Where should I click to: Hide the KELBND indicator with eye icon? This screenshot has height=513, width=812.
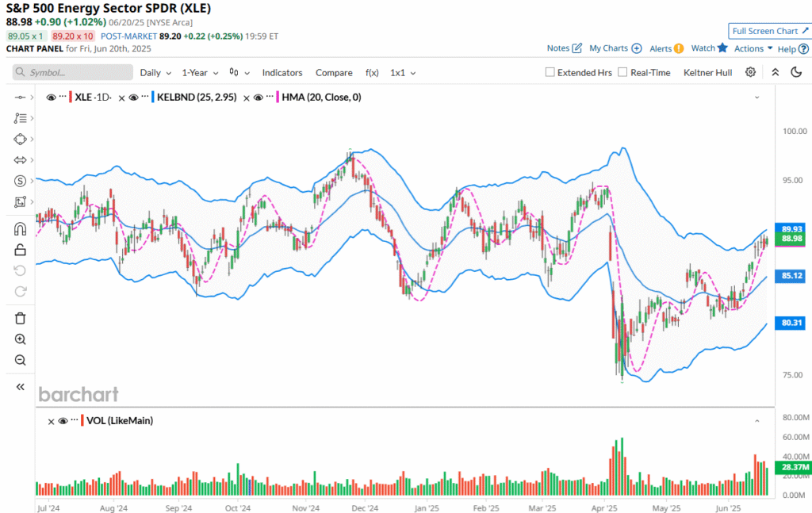134,98
